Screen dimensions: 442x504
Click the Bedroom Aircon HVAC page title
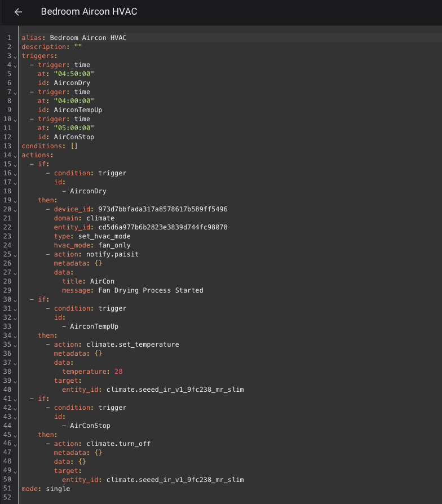89,12
